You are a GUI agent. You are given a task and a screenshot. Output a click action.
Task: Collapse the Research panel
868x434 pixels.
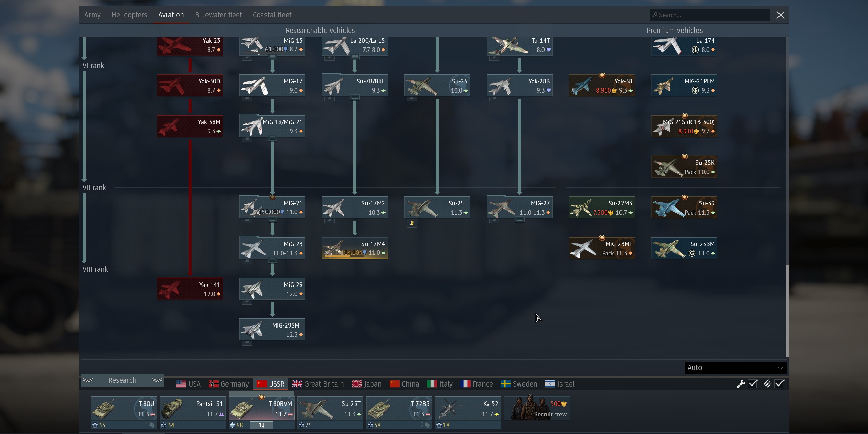pyautogui.click(x=122, y=380)
